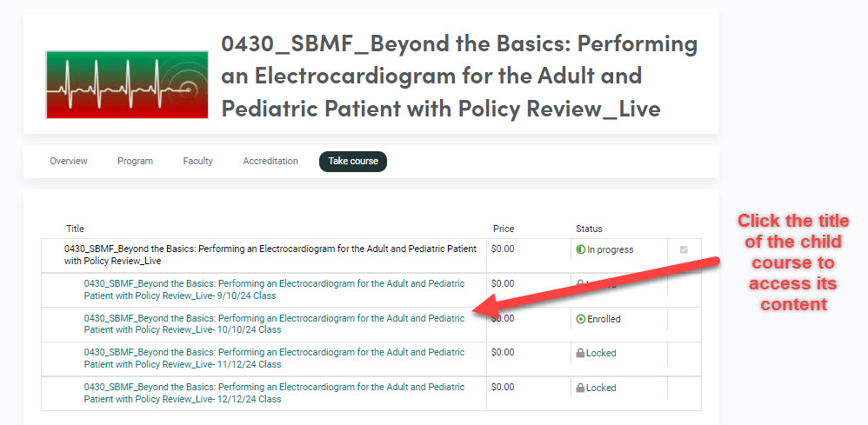Open the 9/10/24 Class course link
Viewport: 868px width, 425px height.
coord(274,289)
